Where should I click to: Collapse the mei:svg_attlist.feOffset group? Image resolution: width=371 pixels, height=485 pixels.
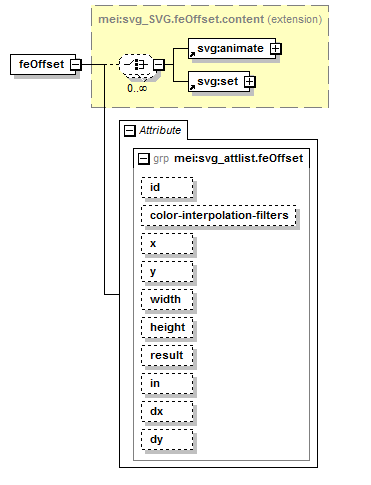click(144, 159)
